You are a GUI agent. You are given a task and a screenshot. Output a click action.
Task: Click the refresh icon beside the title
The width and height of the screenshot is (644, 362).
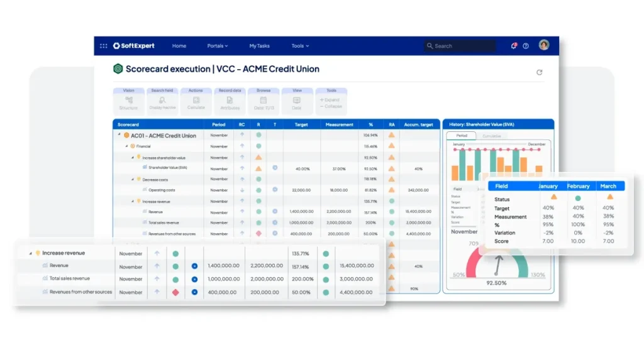click(x=539, y=72)
